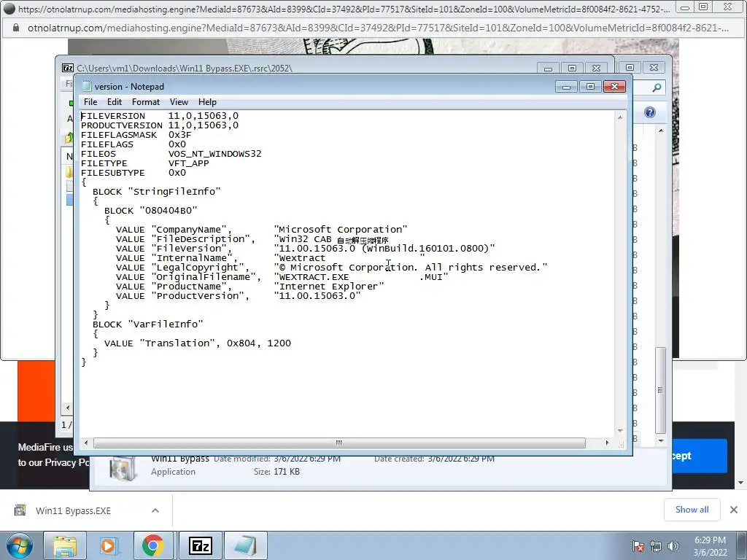Image resolution: width=747 pixels, height=560 pixels.
Task: Click the clock and date in the taskbar
Action: click(710, 546)
